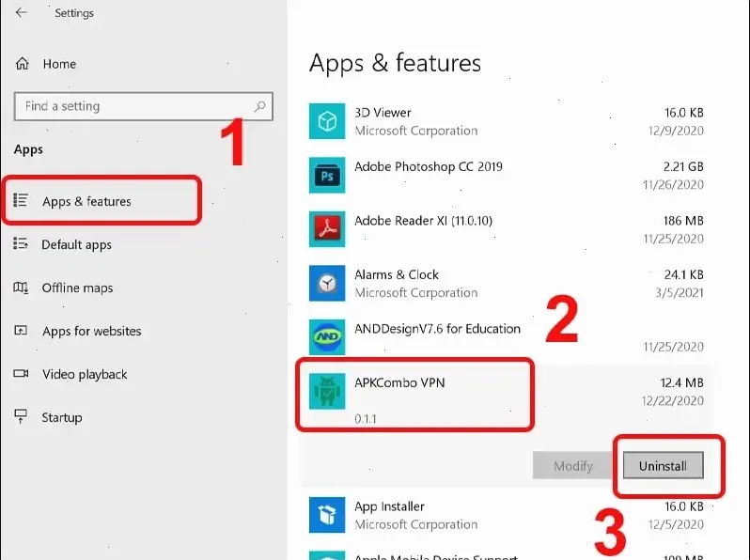Click the APKCombo VPN android icon
Viewport: 750px width, 560px height.
click(x=327, y=391)
